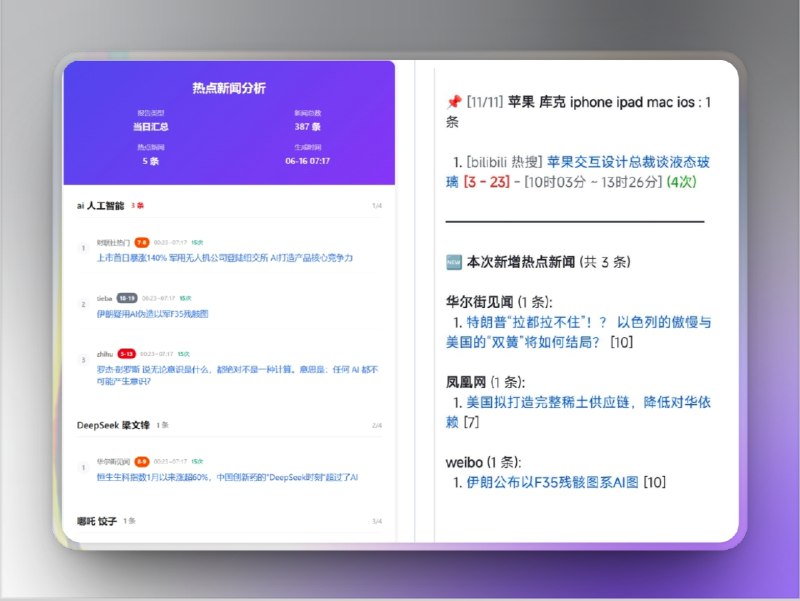Click the orange 8-9 badge next to 华尔街见闻
800x601 pixels.
(140, 461)
